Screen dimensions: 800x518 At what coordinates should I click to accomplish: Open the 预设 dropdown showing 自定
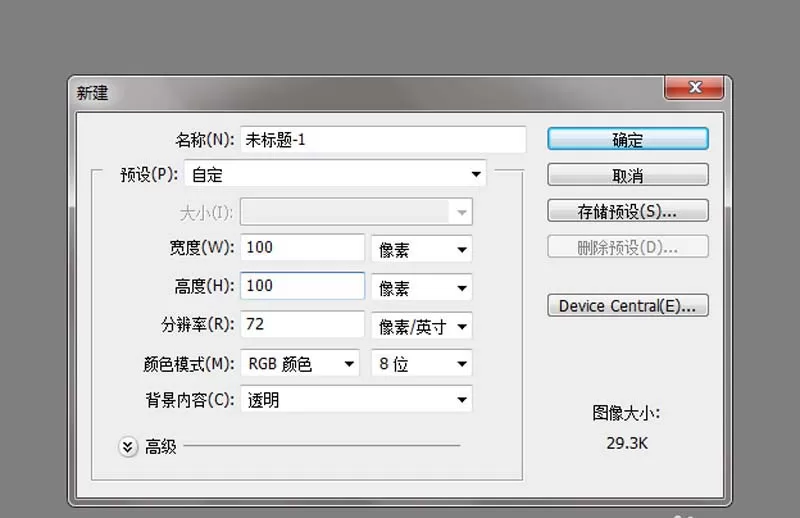(x=335, y=174)
